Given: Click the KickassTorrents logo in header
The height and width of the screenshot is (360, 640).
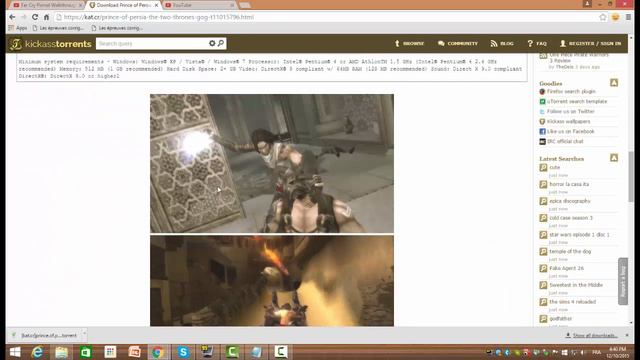Looking at the screenshot, I should [x=50, y=44].
